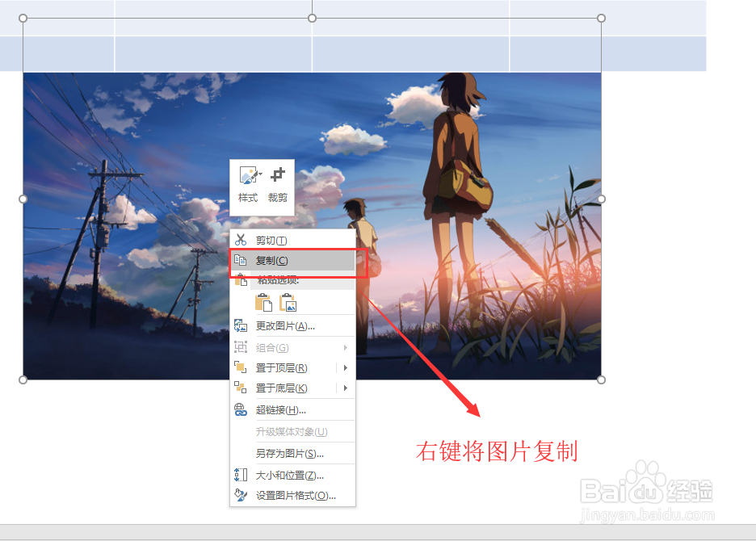Click the Send to Back icon
756x541 pixels.
240,388
